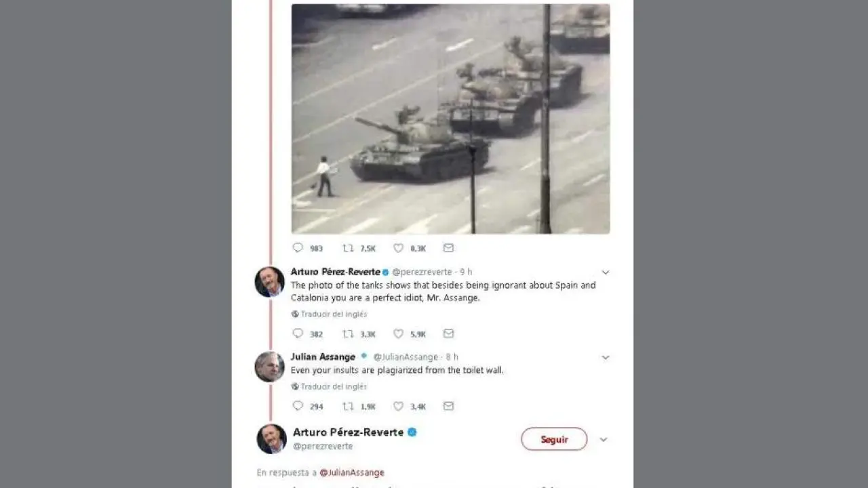Send tank photo tweet by direct message

[448, 248]
